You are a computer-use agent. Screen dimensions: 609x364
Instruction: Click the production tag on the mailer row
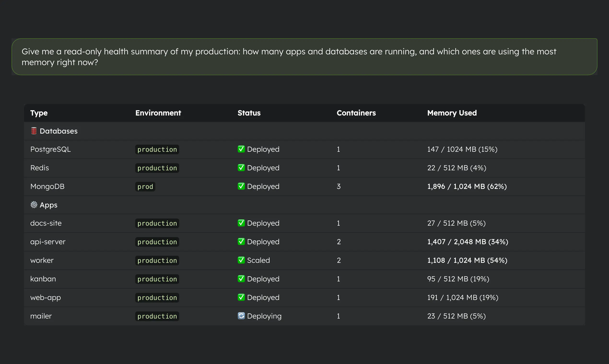tap(157, 316)
